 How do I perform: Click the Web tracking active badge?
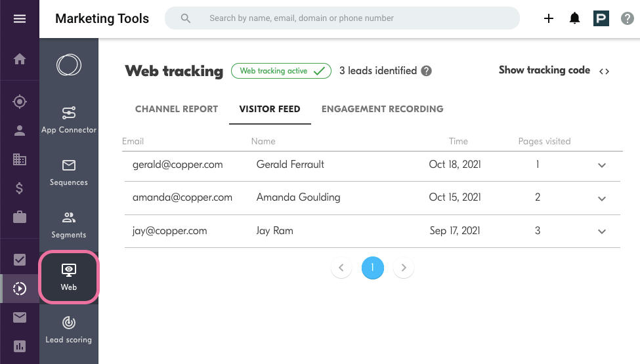[281, 71]
